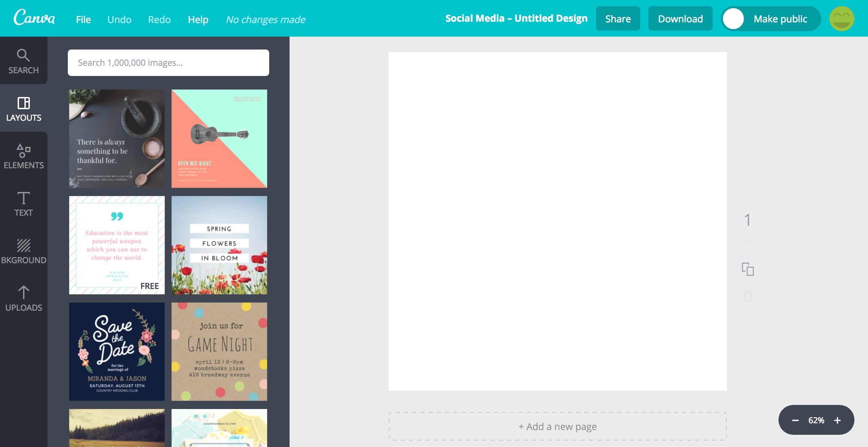
Task: Click the Canva logo
Action: [x=34, y=18]
